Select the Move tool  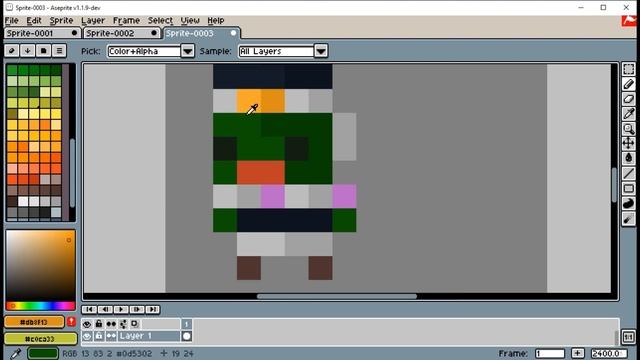(x=629, y=144)
